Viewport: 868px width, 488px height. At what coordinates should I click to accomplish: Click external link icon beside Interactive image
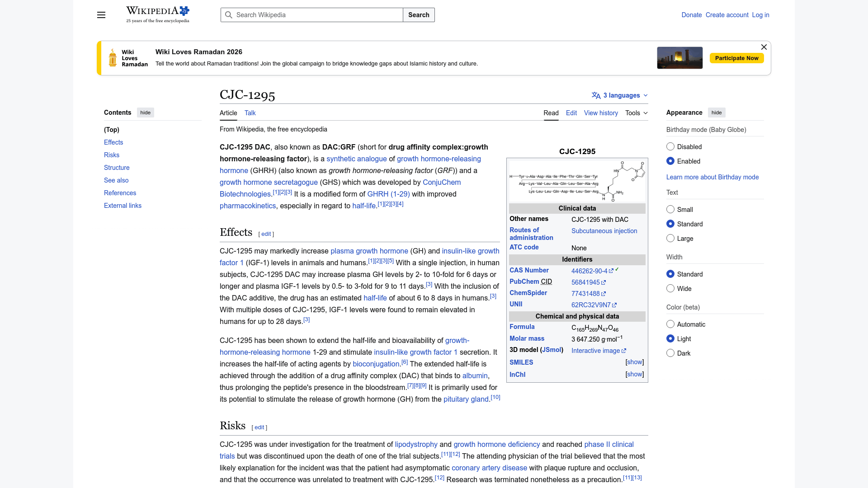coord(624,351)
